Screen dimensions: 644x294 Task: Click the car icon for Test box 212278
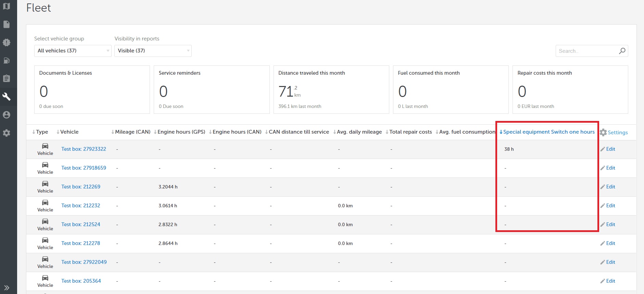(45, 240)
